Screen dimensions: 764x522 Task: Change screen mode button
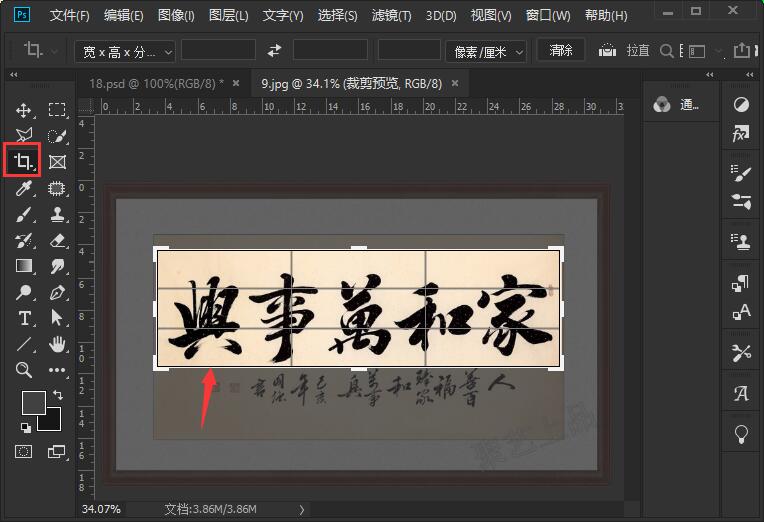pyautogui.click(x=57, y=452)
